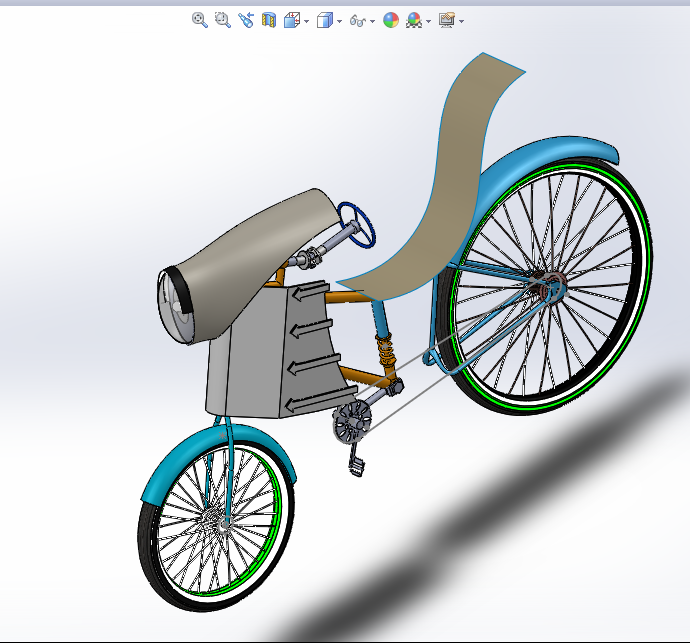Click the Zoom to Fit icon
The height and width of the screenshot is (643, 690).
point(200,20)
